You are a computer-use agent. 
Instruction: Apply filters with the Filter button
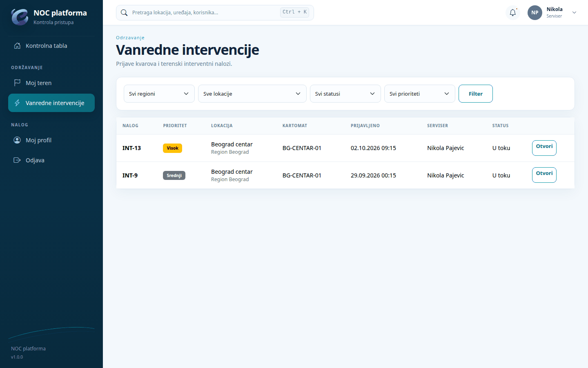tap(476, 94)
